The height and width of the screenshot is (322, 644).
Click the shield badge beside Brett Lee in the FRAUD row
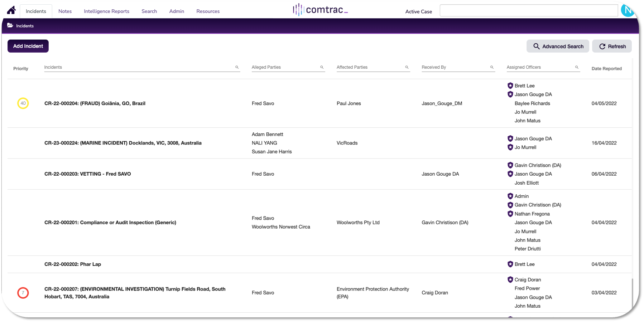(x=510, y=86)
